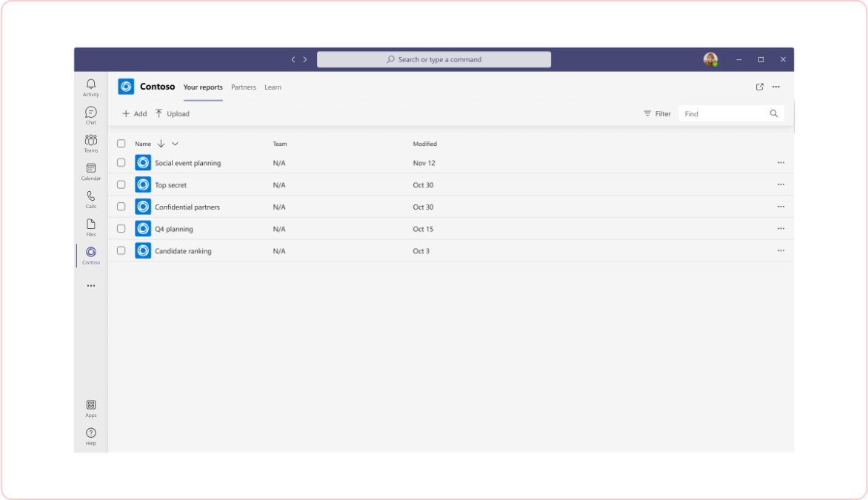This screenshot has height=500, width=868.
Task: Click the Oct 15 modified date
Action: click(423, 229)
